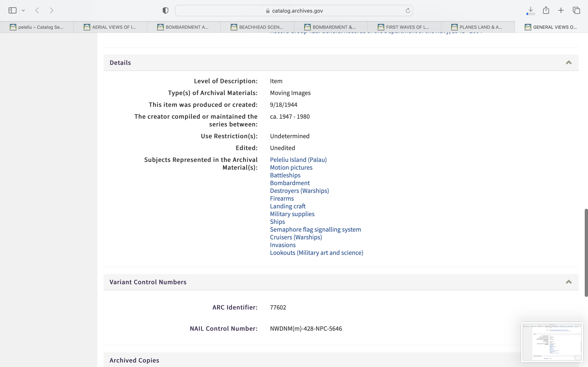
Task: Follow the Semaphore flag signalling system link
Action: [315, 229]
